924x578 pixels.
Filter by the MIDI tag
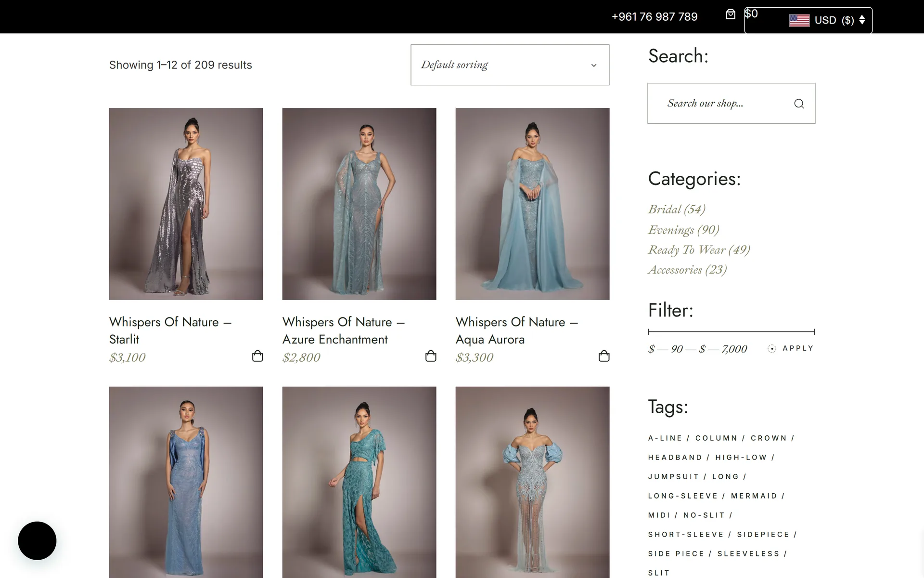pos(659,515)
